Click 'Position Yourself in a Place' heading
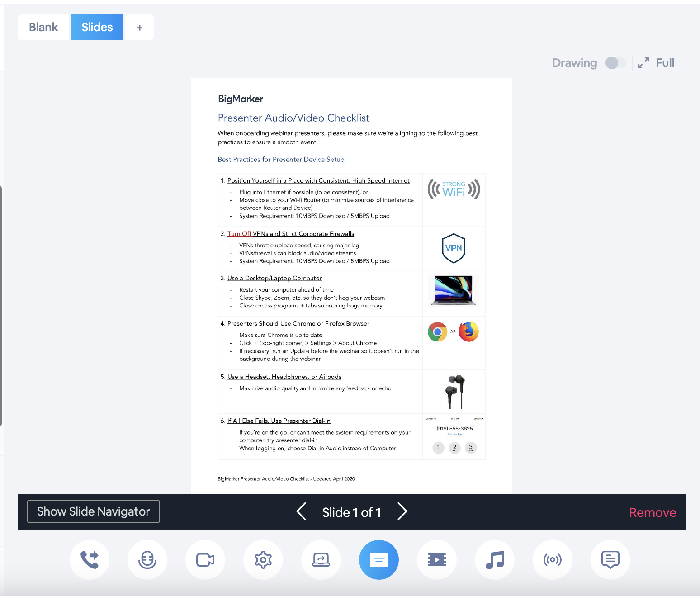Viewport: 700px width, 596px height. [318, 180]
